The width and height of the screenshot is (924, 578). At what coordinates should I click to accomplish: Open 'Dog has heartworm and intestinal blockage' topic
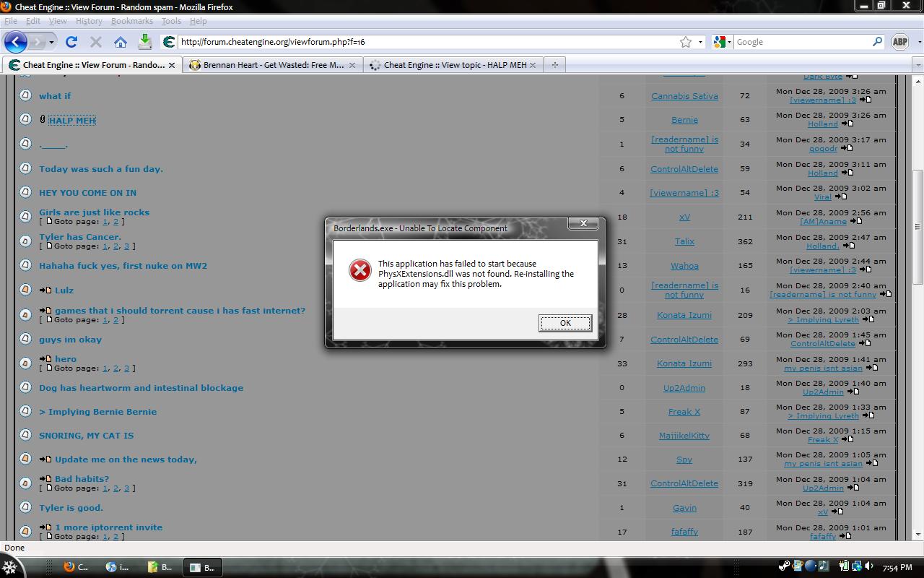coord(141,388)
